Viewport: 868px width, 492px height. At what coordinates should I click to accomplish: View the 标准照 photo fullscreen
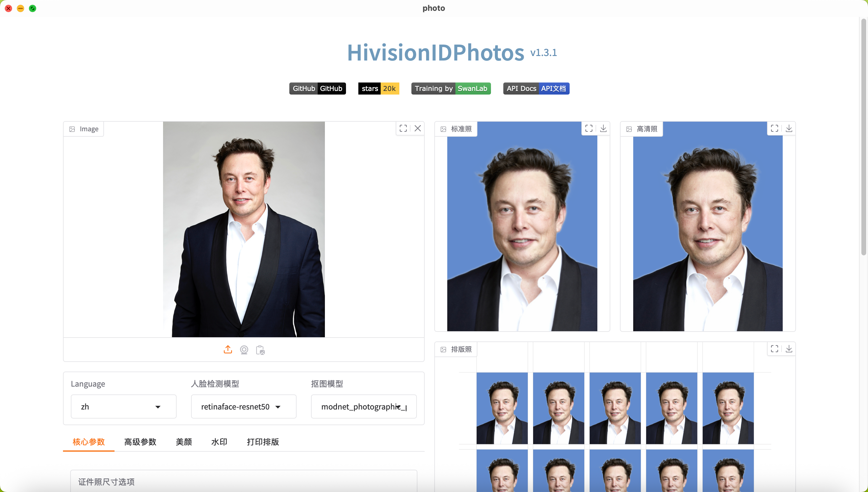tap(589, 128)
